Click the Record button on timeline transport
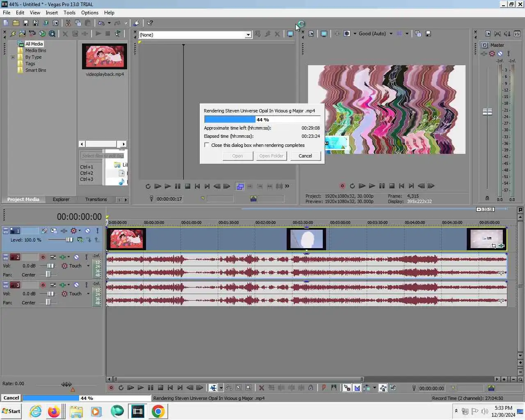Screen dimensions: 525x420 click(111, 388)
